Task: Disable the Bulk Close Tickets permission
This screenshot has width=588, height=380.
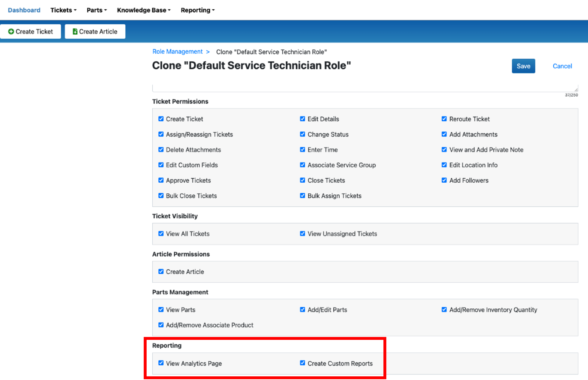Action: tap(161, 196)
